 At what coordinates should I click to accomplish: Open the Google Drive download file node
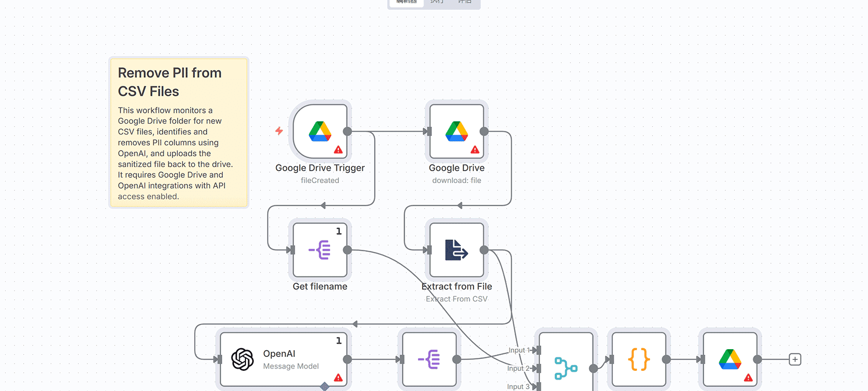click(456, 131)
